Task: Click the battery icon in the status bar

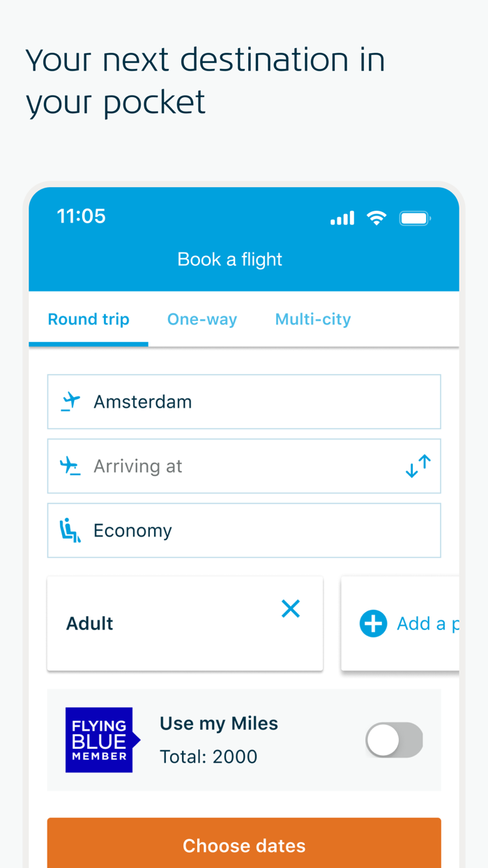Action: pyautogui.click(x=415, y=218)
